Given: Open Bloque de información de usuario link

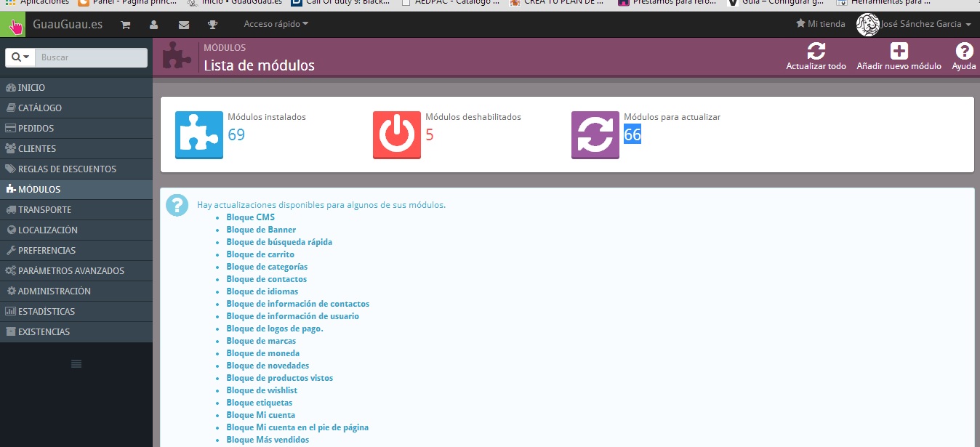Looking at the screenshot, I should click(x=292, y=316).
